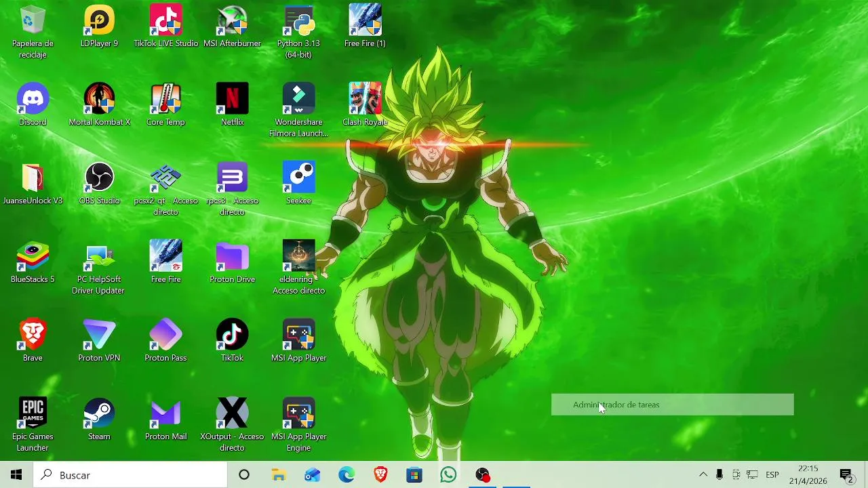
Task: Click the Free Fire (1) shortcut
Action: [x=365, y=27]
